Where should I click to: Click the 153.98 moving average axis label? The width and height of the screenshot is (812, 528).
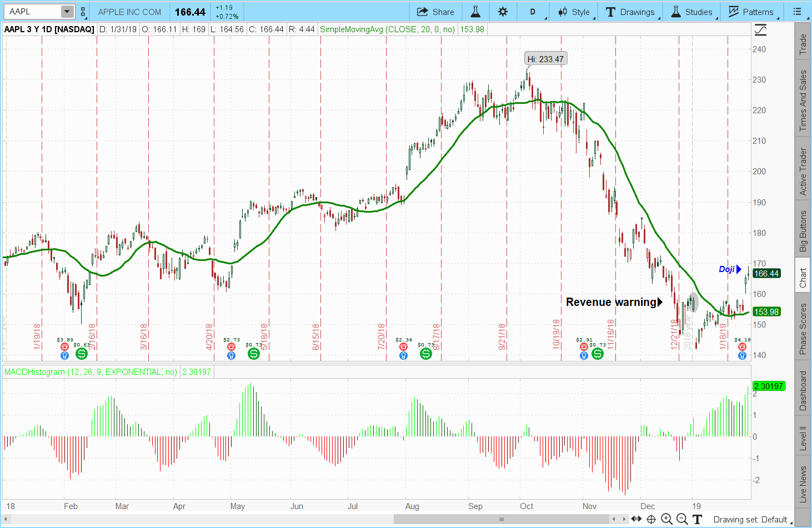click(766, 311)
